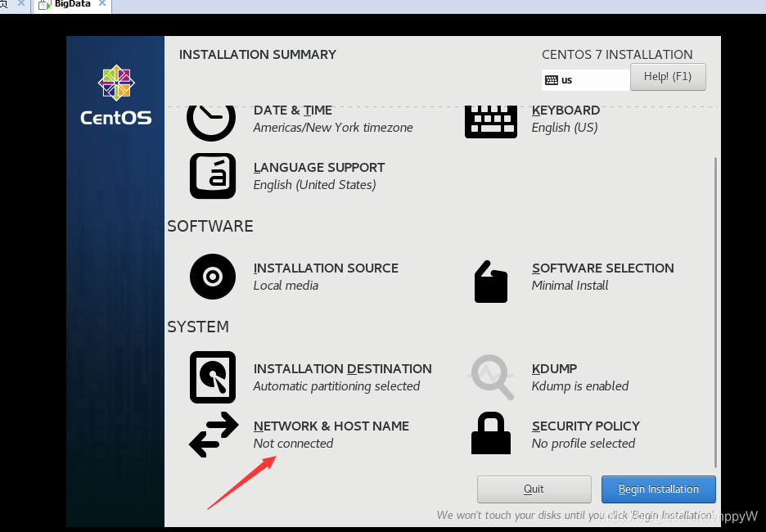Image resolution: width=766 pixels, height=532 pixels.
Task: Click the Installation Source disc icon
Action: pyautogui.click(x=213, y=277)
